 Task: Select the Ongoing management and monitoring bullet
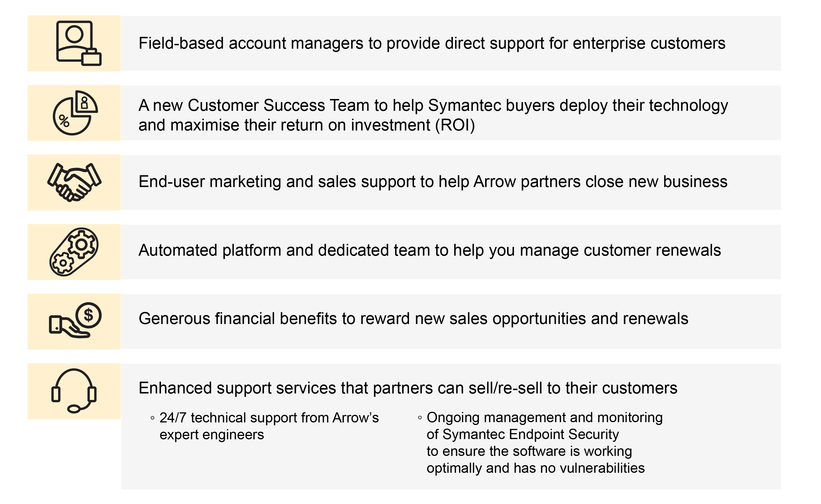pyautogui.click(x=540, y=443)
